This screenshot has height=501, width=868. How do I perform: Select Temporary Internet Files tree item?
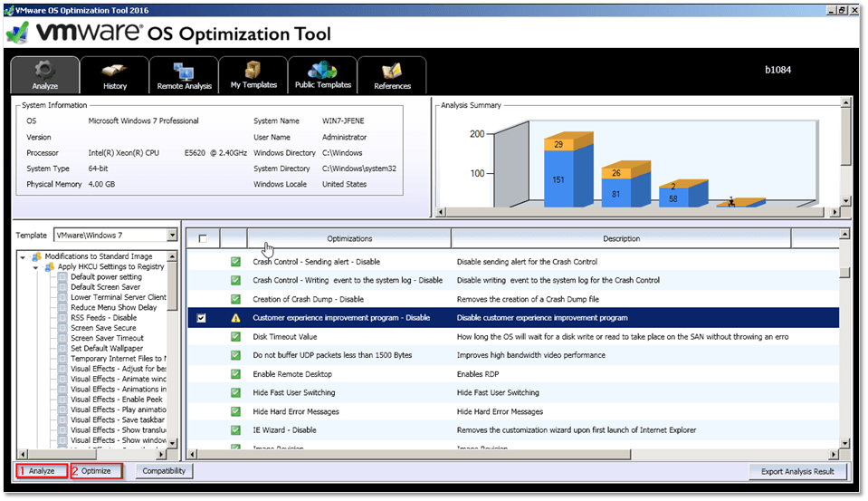click(x=118, y=359)
